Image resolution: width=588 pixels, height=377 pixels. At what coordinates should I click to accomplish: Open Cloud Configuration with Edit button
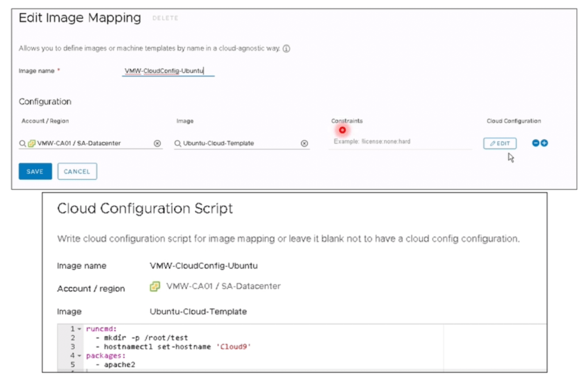[499, 143]
